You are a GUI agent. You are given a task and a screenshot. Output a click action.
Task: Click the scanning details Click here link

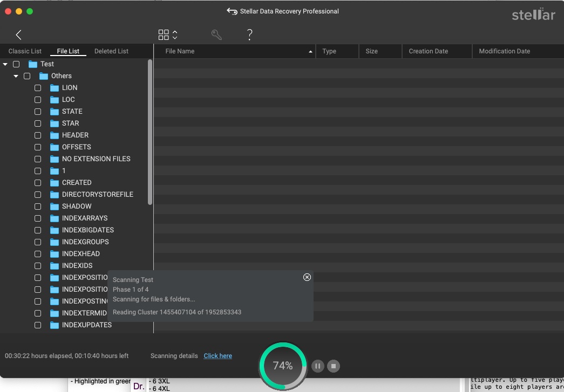(218, 356)
